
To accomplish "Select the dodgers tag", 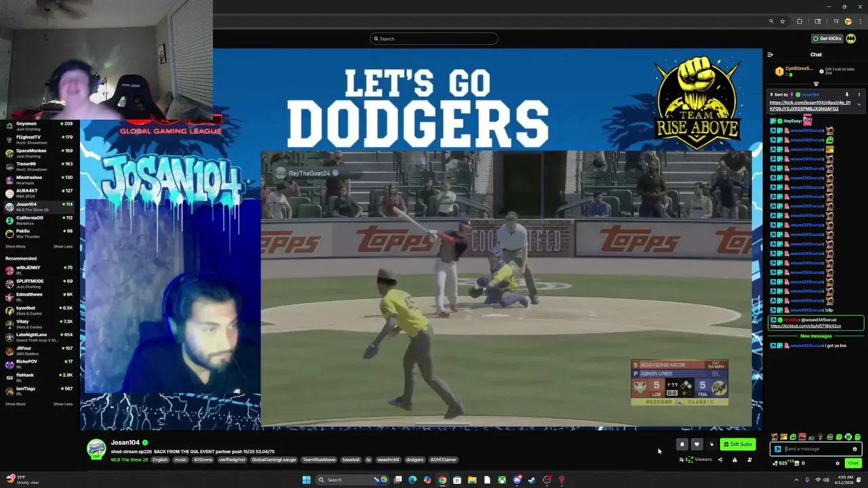I will click(x=414, y=460).
